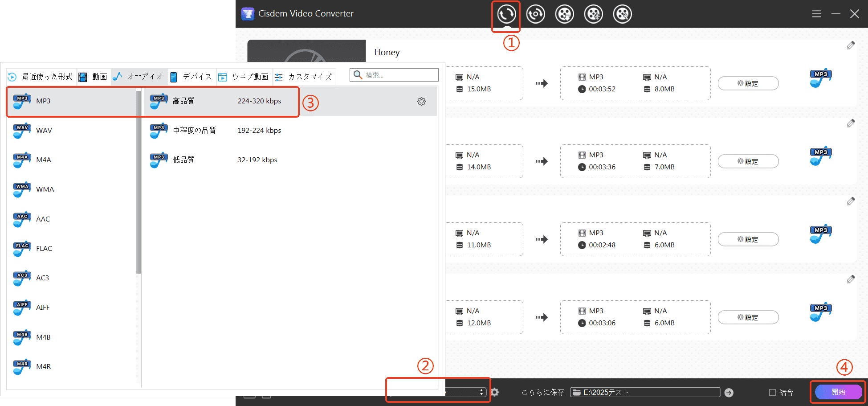Click the こちらに保存 label
The height and width of the screenshot is (406, 868).
(x=543, y=392)
